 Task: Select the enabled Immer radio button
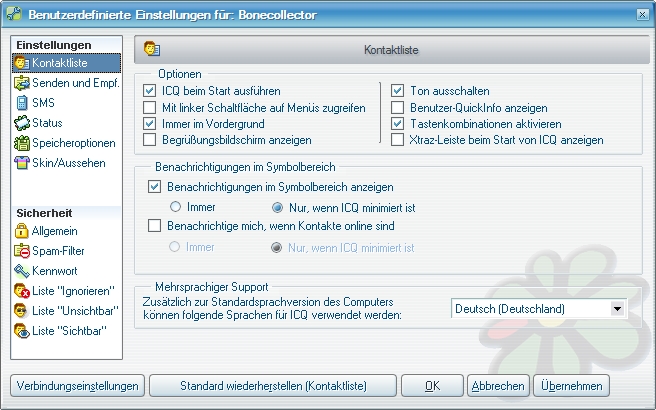tap(175, 207)
